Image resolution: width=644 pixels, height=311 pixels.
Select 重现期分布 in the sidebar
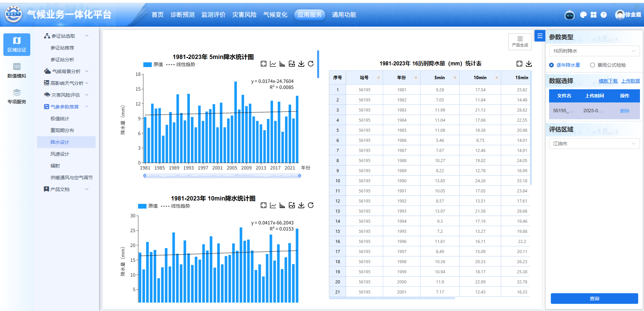[62, 130]
